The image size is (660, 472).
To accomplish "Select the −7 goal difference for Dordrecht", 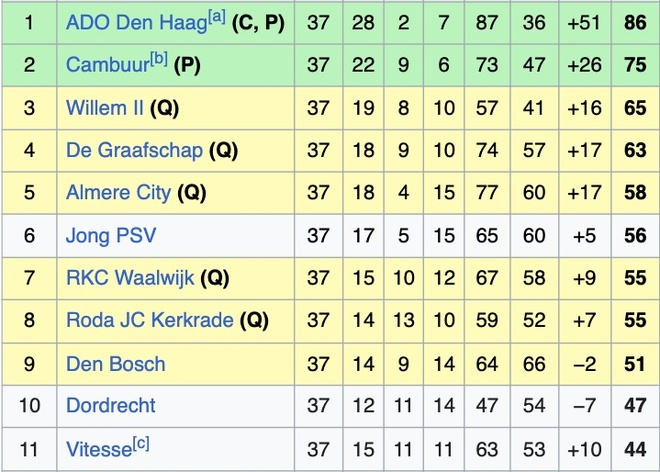I will click(x=583, y=406).
